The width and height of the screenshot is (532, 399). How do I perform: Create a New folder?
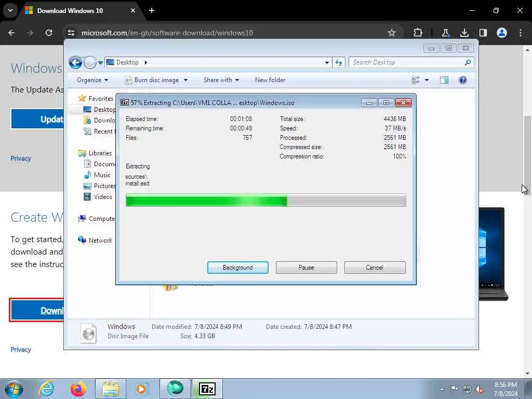point(270,80)
